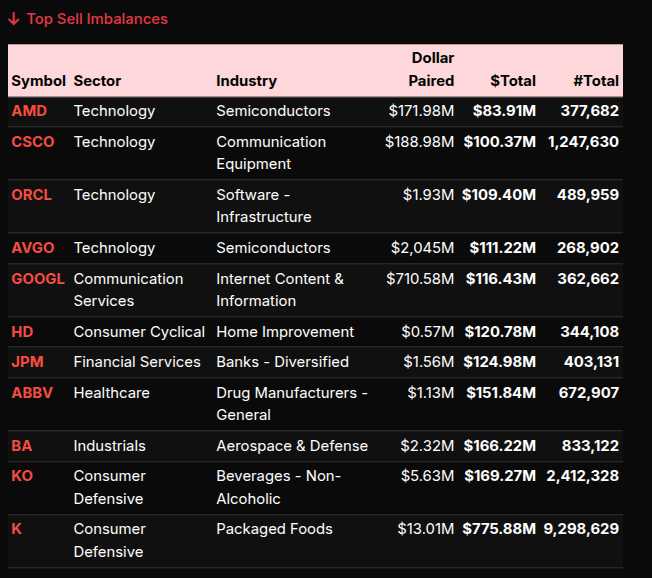652x578 pixels.
Task: Select the KO ticker symbol
Action: 22,476
